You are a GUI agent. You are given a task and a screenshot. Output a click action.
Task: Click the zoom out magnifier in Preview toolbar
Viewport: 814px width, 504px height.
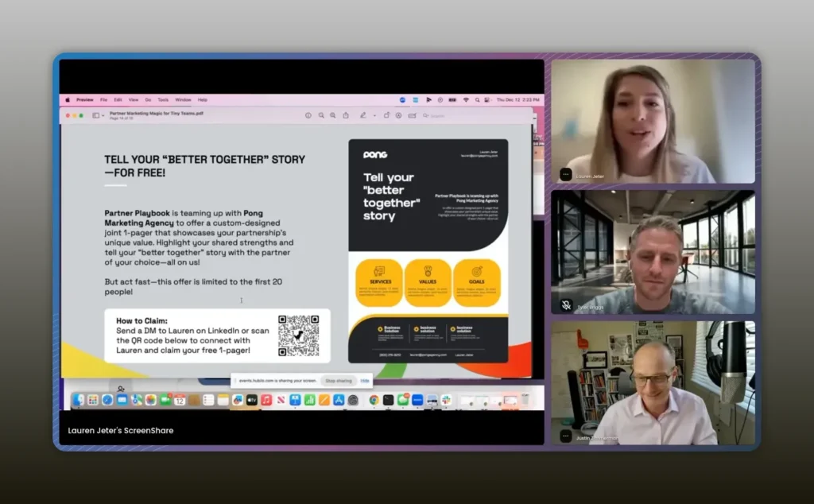321,115
